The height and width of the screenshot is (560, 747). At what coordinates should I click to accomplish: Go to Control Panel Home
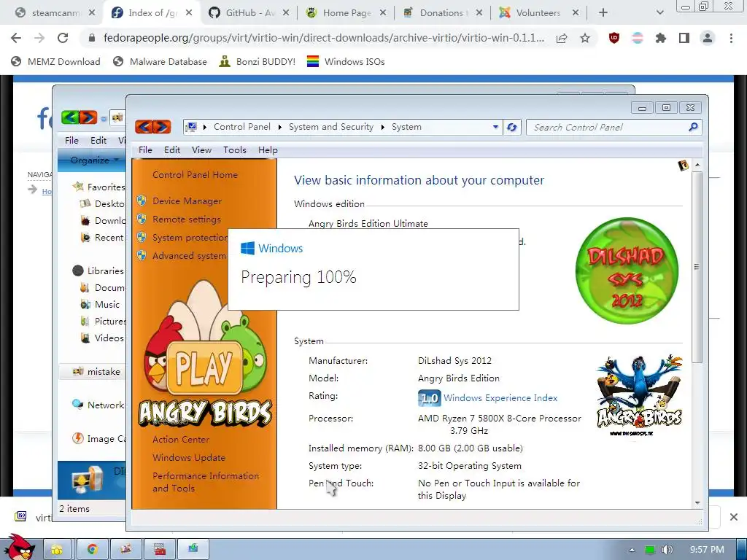pyautogui.click(x=195, y=175)
